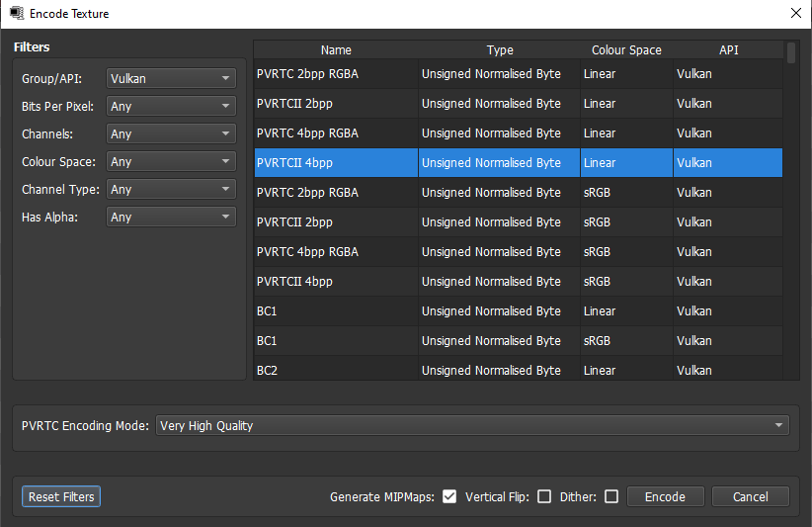
Task: Select the PVRTC 4bpp RGBA sRGB row
Action: coord(519,252)
